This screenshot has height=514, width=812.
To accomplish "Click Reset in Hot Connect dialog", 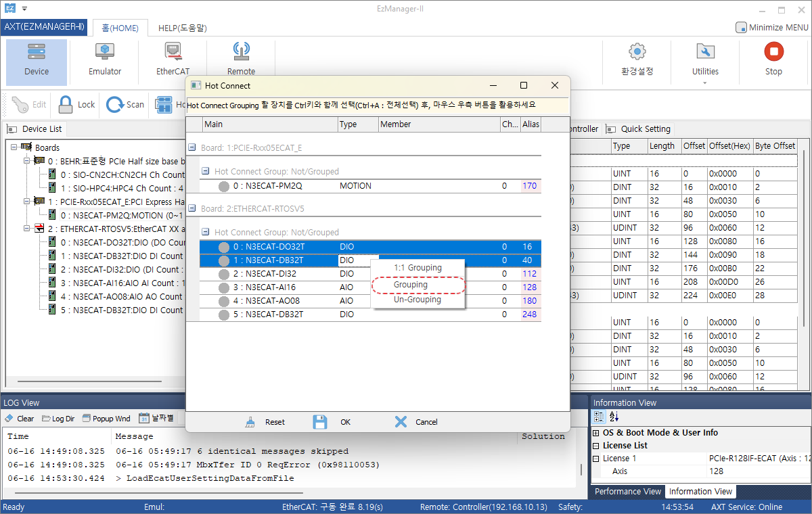I will [265, 422].
